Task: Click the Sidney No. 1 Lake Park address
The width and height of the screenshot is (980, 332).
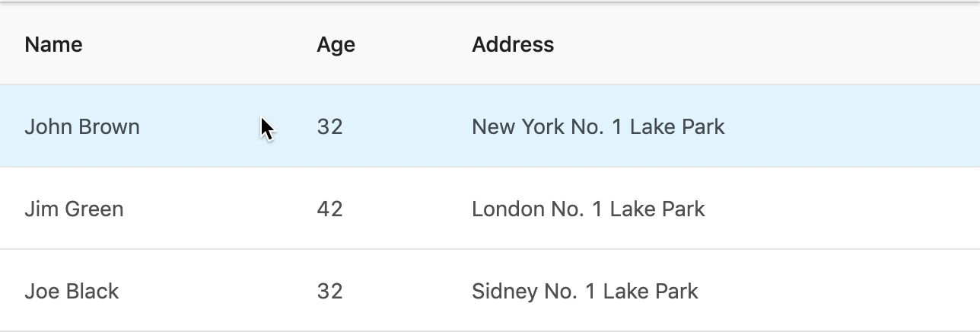Action: [x=584, y=291]
